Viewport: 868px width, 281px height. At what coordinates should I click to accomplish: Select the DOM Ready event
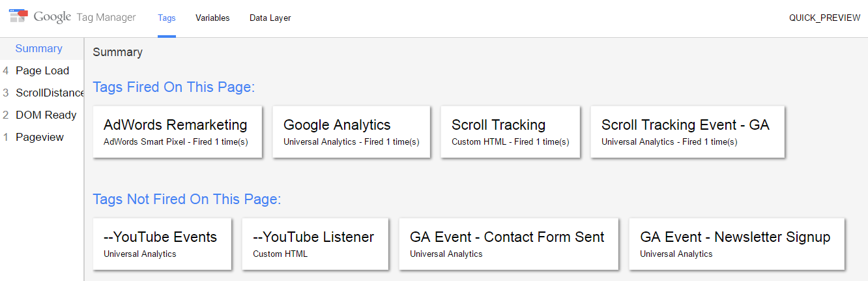pos(46,115)
